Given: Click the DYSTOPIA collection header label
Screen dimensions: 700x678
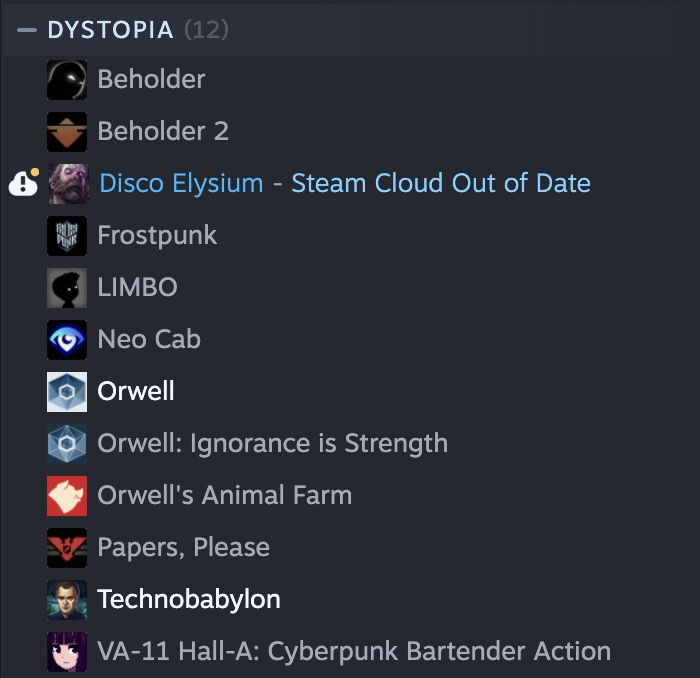Looking at the screenshot, I should [x=110, y=30].
